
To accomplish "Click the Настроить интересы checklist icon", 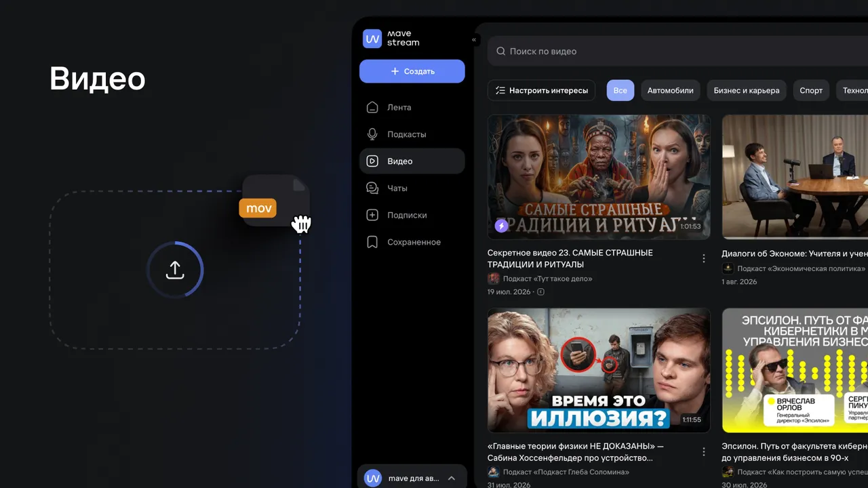I will 500,90.
